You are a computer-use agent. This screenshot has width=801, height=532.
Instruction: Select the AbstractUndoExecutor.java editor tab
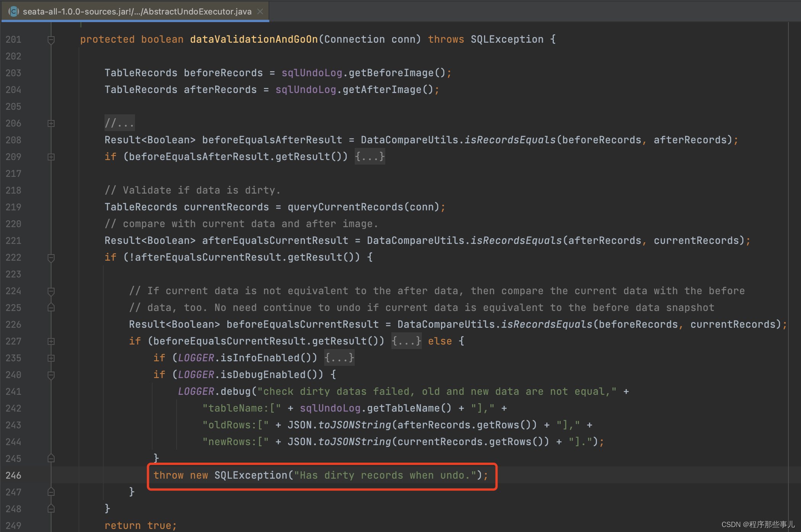(x=137, y=11)
